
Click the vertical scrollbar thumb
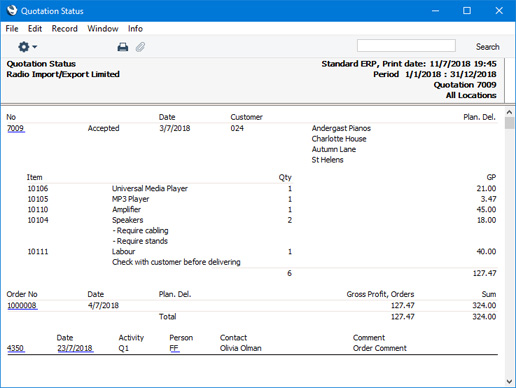tap(509, 123)
